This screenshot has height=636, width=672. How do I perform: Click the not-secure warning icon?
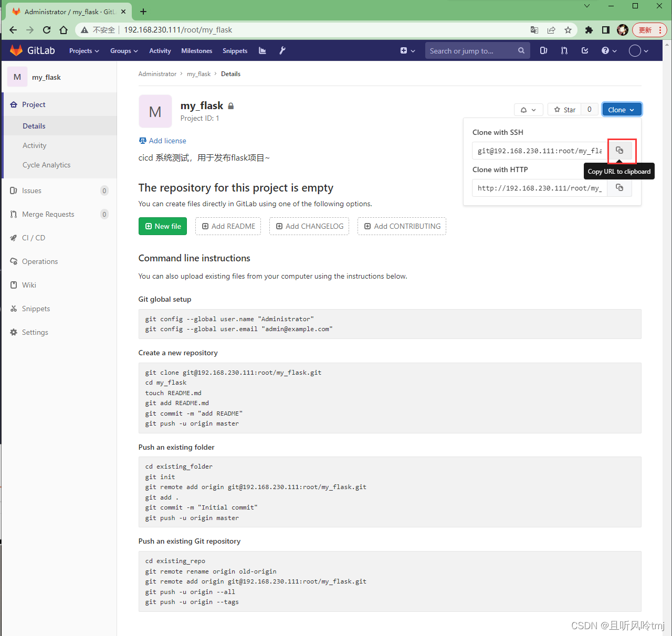pos(84,30)
